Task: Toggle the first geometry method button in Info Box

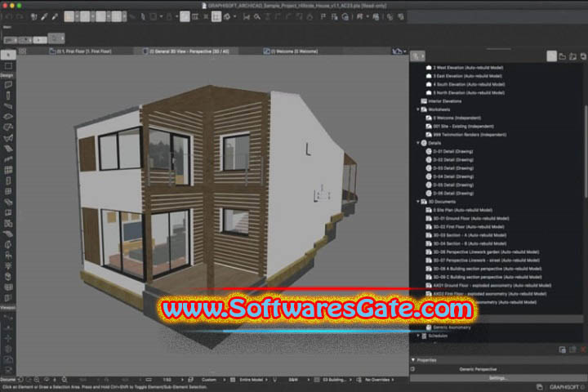Action: (10, 39)
